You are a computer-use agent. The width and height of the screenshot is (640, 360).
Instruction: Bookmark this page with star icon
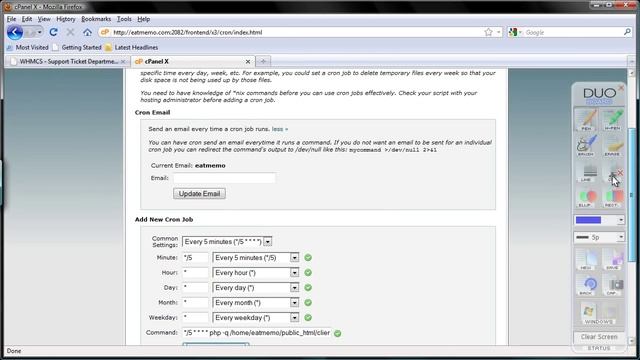(488, 32)
